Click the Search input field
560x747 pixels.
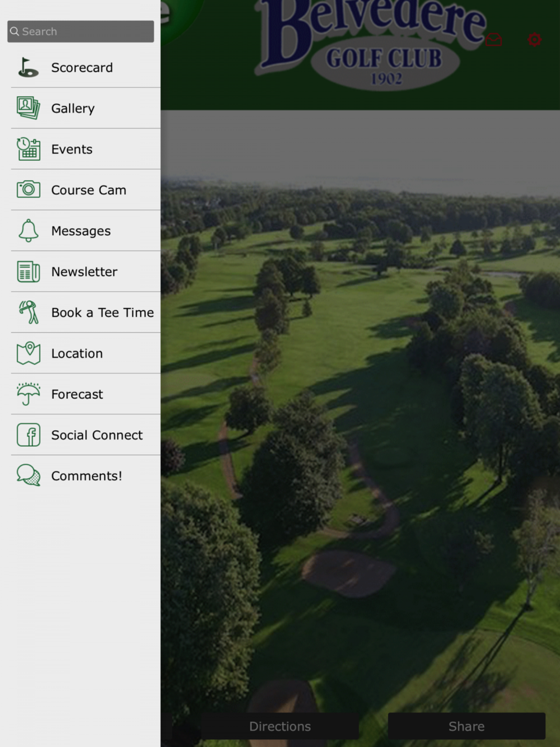tap(81, 31)
